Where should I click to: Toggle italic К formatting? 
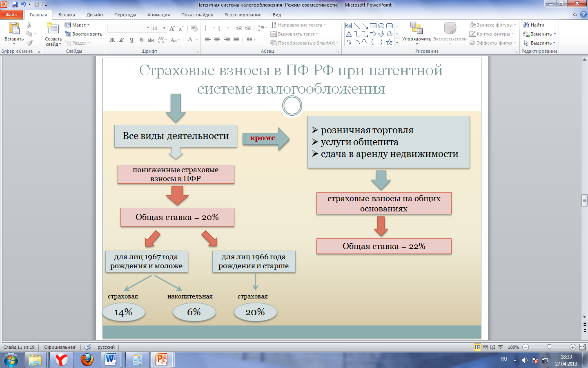tap(122, 40)
